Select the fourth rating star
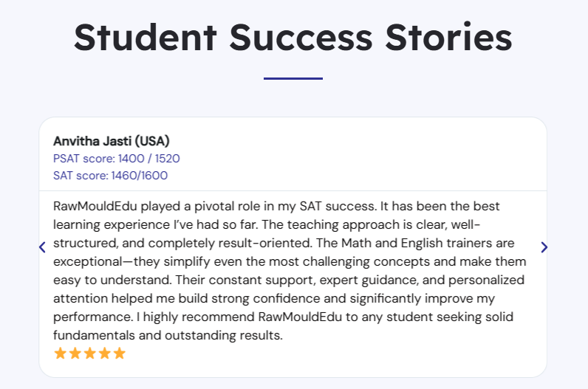The height and width of the screenshot is (389, 588). pyautogui.click(x=105, y=354)
